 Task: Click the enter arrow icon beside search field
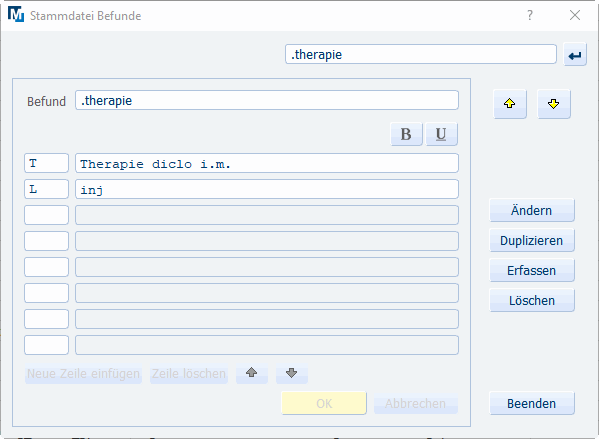coord(575,55)
